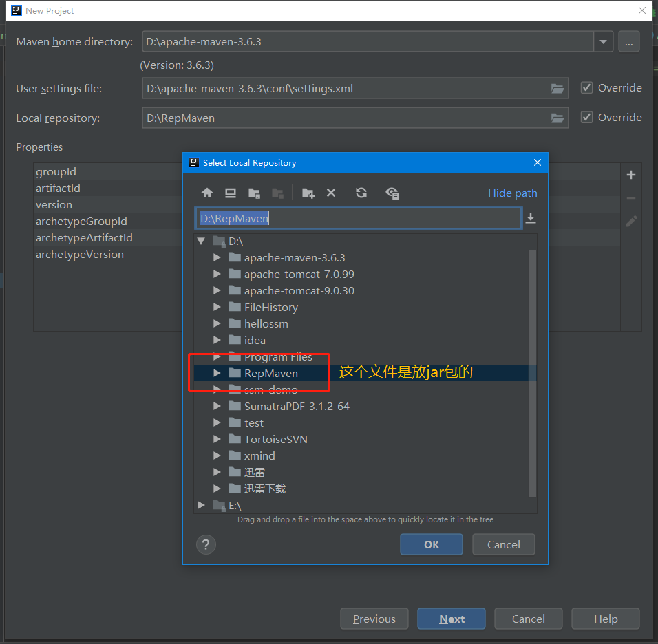
Task: Click Hide path link
Action: (x=512, y=193)
